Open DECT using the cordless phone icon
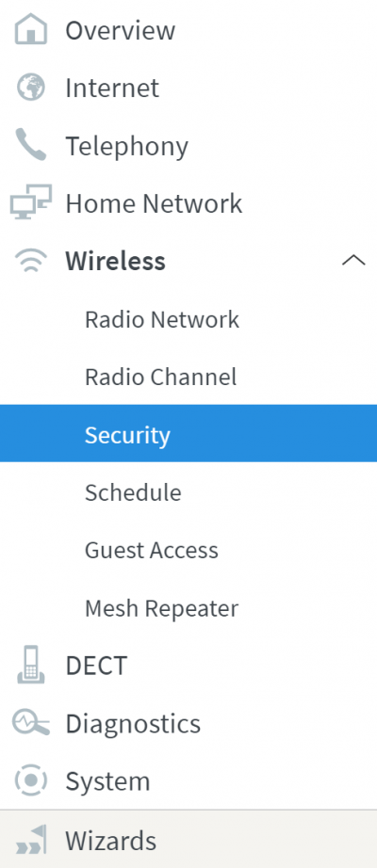The width and height of the screenshot is (377, 868). [31, 665]
